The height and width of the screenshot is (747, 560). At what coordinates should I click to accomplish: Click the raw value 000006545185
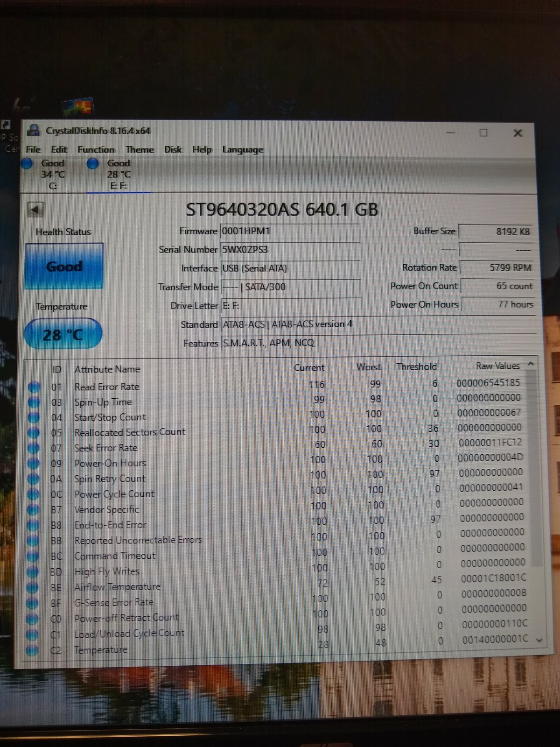[x=488, y=383]
